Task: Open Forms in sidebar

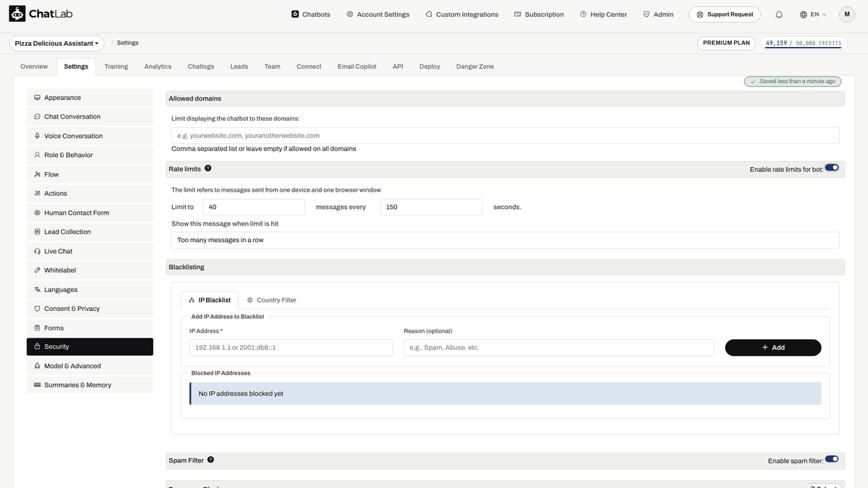Action: [x=90, y=328]
